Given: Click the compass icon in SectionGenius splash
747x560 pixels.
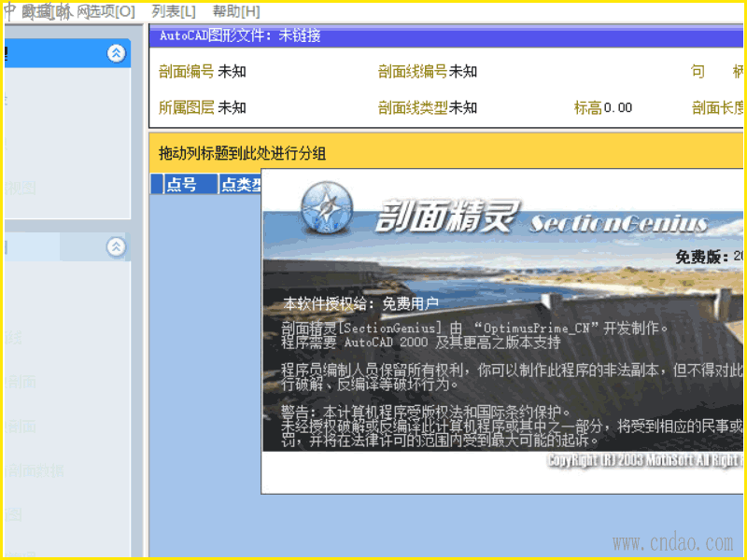Looking at the screenshot, I should point(327,207).
